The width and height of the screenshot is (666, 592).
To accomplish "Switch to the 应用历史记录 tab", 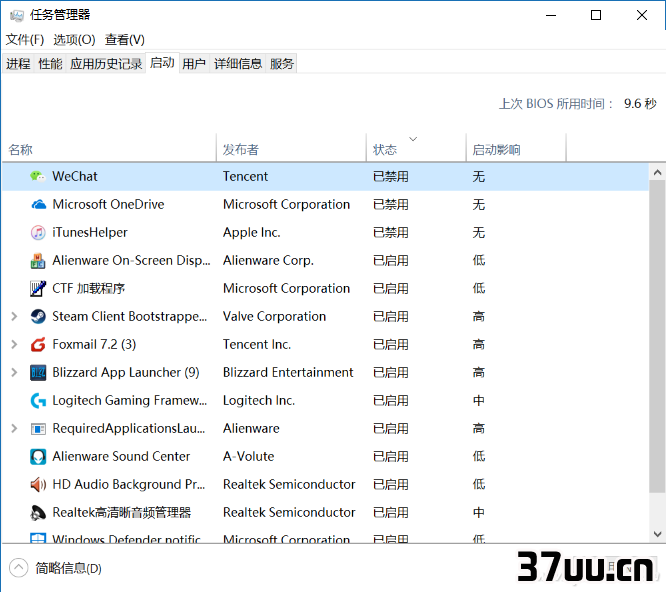I will pos(106,64).
